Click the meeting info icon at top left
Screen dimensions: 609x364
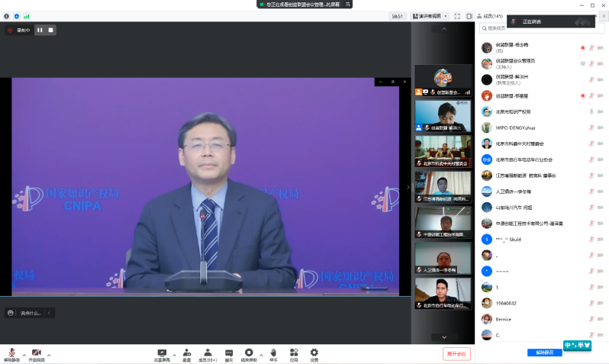coord(7,16)
